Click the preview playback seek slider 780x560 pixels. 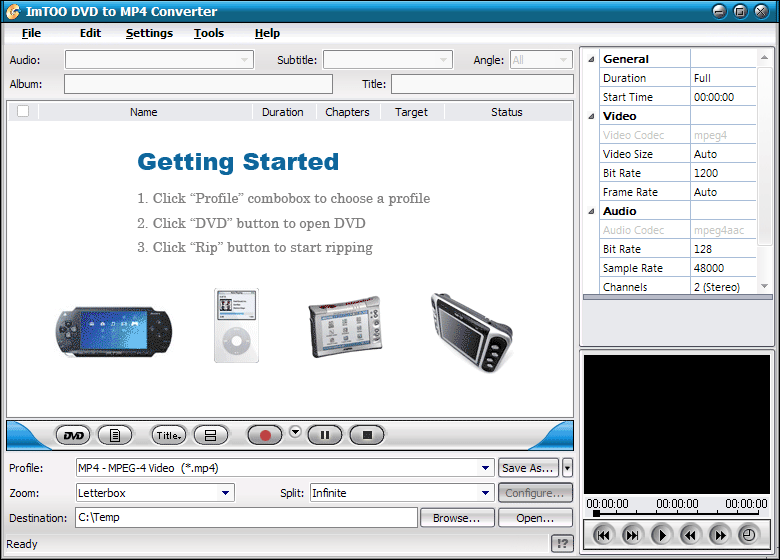pos(676,514)
